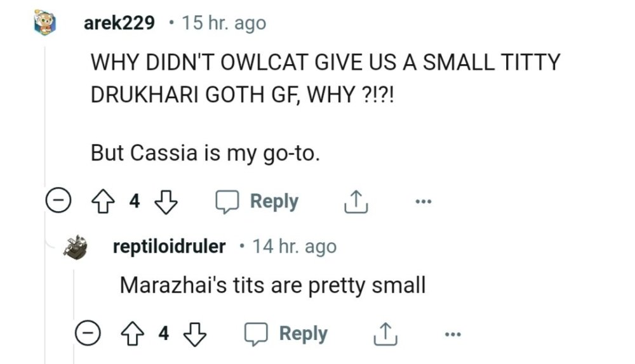Open more options on reptiloidruler's reply

coord(451,334)
